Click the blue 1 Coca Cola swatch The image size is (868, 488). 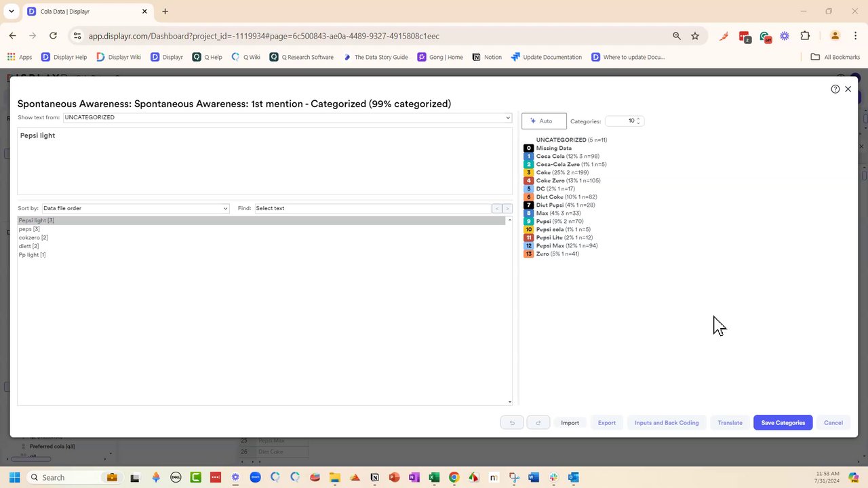click(529, 156)
